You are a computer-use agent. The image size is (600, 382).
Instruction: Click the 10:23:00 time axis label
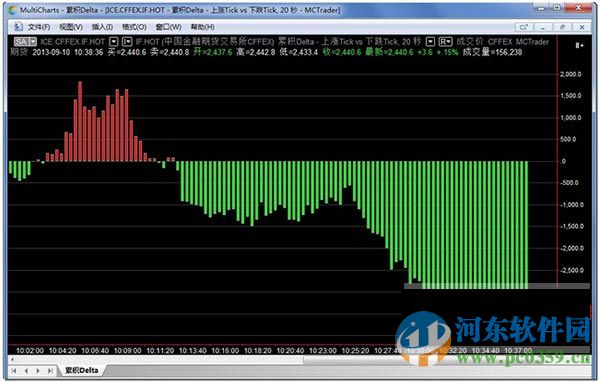323,350
